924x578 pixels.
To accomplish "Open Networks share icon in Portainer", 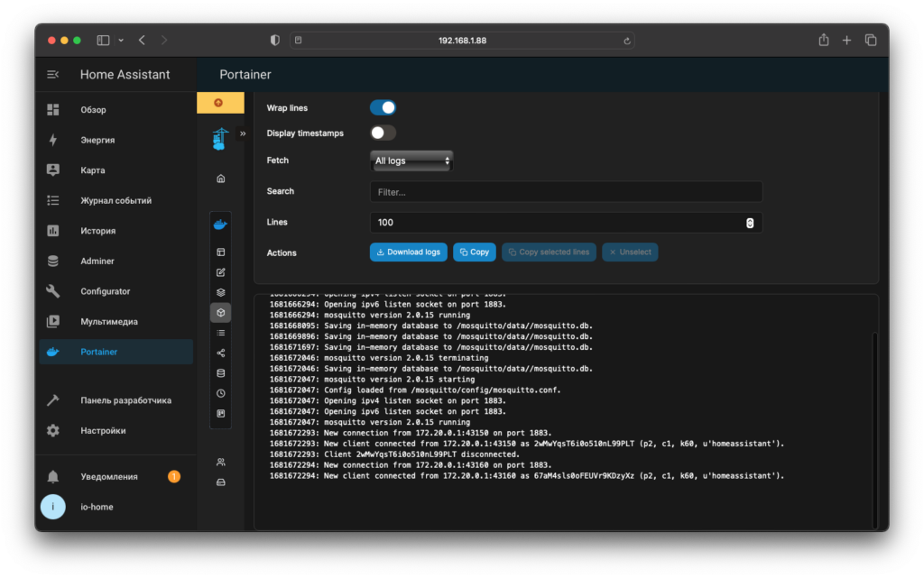I will pyautogui.click(x=221, y=353).
